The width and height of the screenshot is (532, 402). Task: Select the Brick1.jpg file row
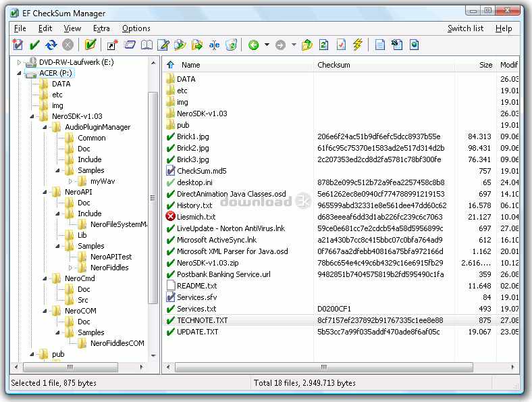click(341, 136)
